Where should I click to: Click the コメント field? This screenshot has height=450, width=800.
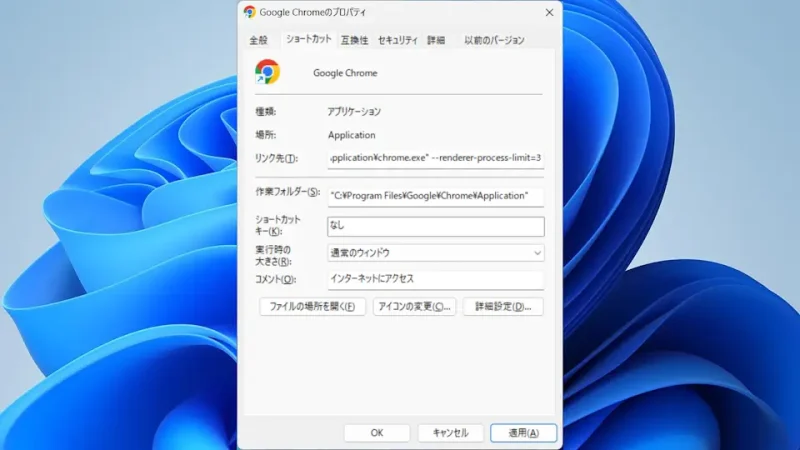(436, 279)
